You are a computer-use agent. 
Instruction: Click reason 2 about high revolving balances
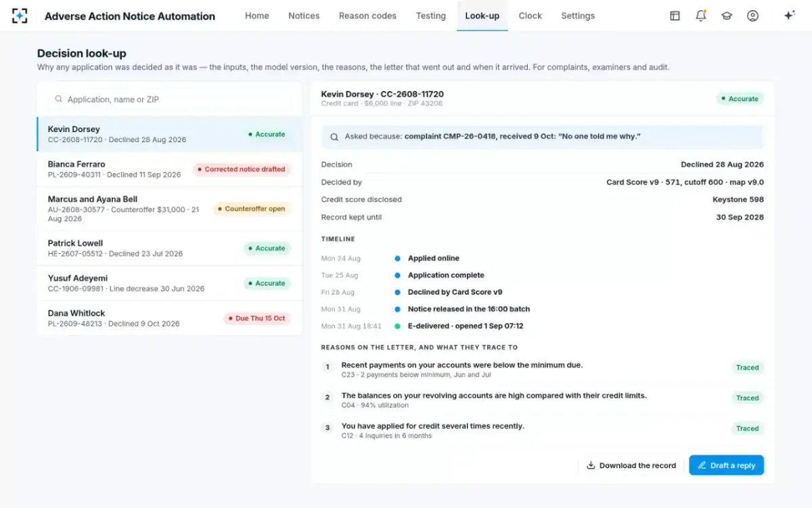coord(494,396)
